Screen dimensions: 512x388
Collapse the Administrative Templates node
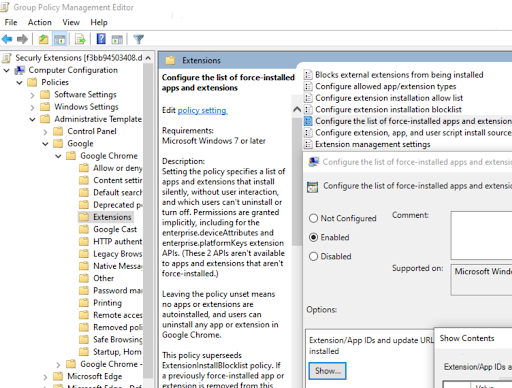pyautogui.click(x=32, y=119)
